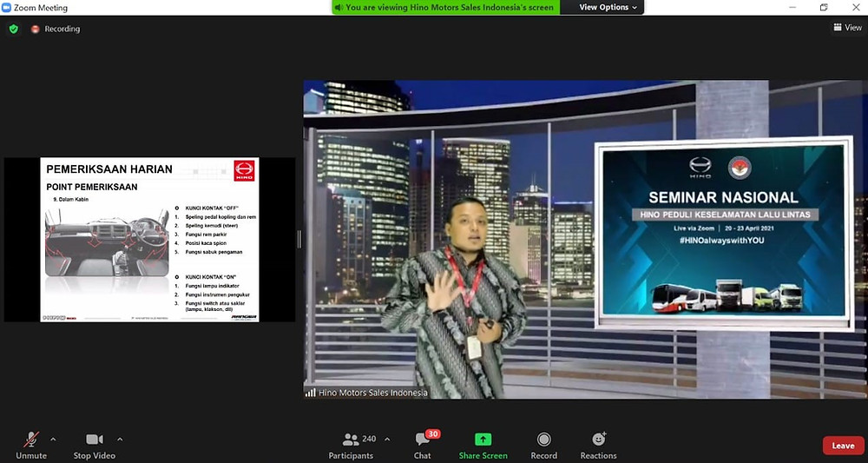The image size is (868, 463).
Task: Click the Hino Motors Sales Indonesia name label
Action: point(372,393)
